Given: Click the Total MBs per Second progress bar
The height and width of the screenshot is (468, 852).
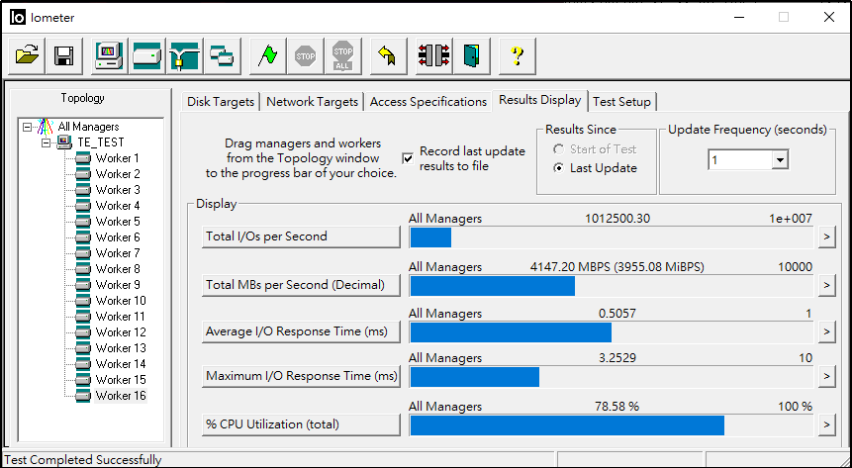Looking at the screenshot, I should (611, 286).
